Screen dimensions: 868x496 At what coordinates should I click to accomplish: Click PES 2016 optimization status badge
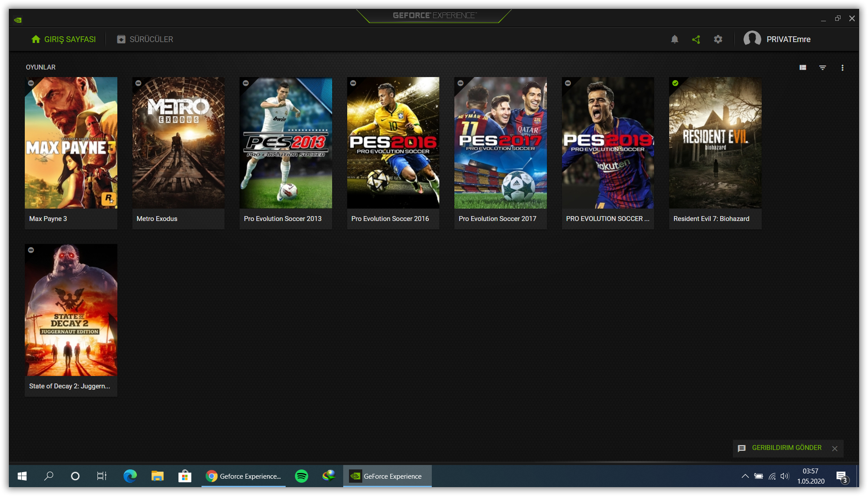pos(353,83)
